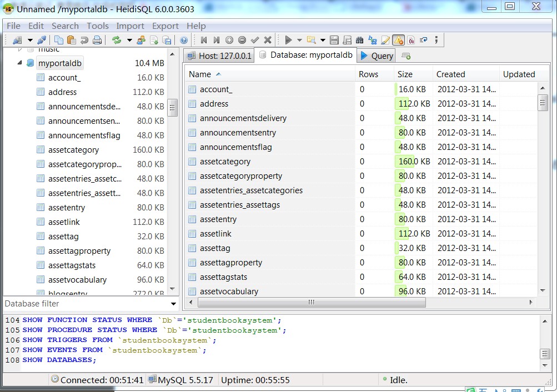
Task: Switch to the Query tab
Action: coord(376,56)
